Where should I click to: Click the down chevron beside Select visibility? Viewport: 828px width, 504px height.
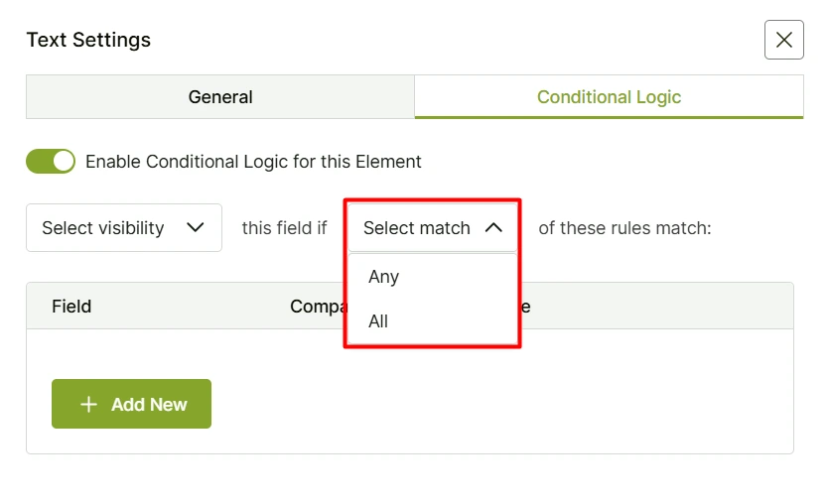click(x=196, y=228)
